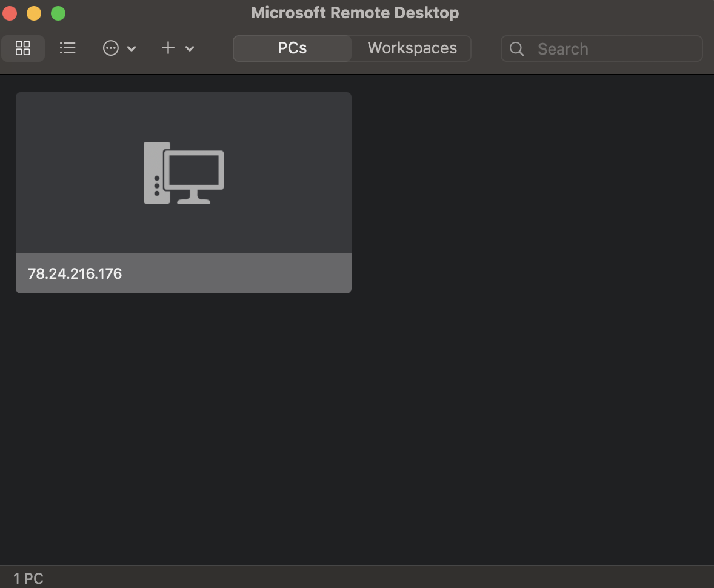Screen dimensions: 714x588
Task: Expand the add menu chevron
Action: 190,48
